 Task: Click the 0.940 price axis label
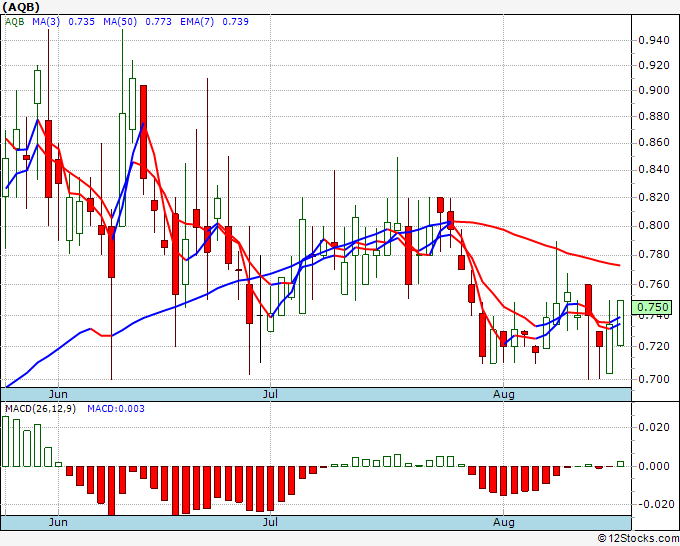pyautogui.click(x=654, y=41)
